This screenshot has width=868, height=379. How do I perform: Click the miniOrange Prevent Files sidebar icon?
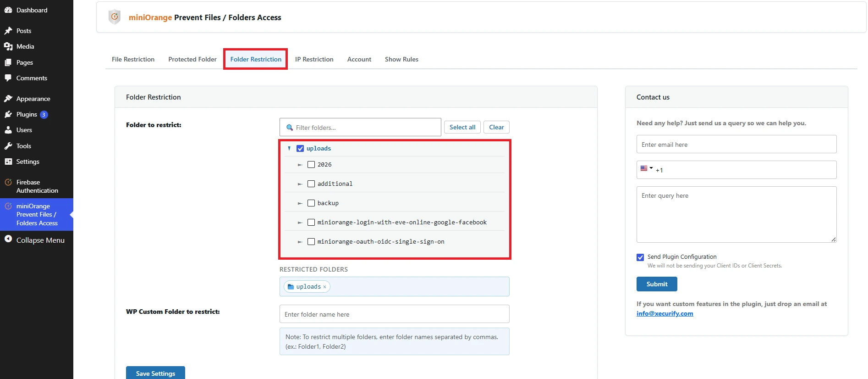pos(8,206)
